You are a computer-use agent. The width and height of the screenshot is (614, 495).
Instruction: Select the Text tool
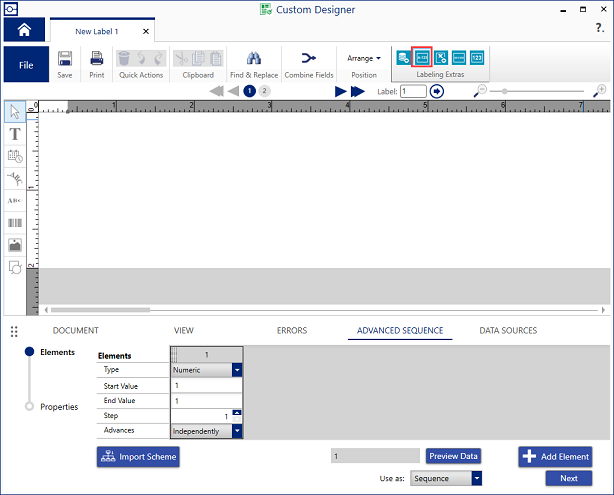point(15,134)
